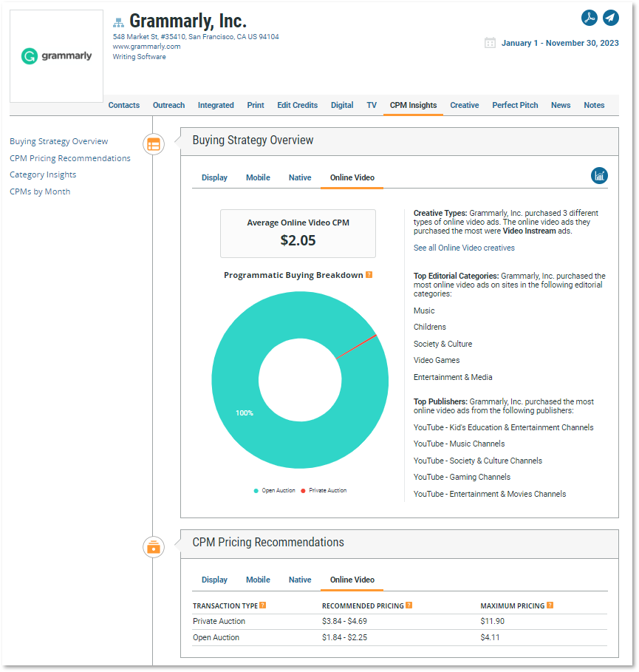Select Display tab in CPM Pricing Recommendations
This screenshot has width=639, height=672.
214,580
